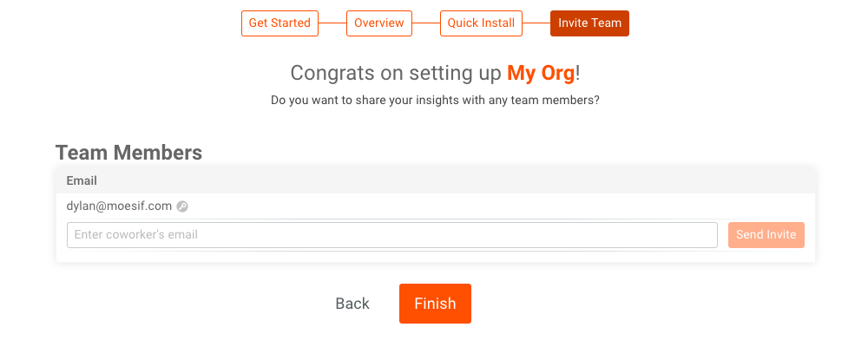Click the 'Congrats on setting up' heading text

click(396, 73)
